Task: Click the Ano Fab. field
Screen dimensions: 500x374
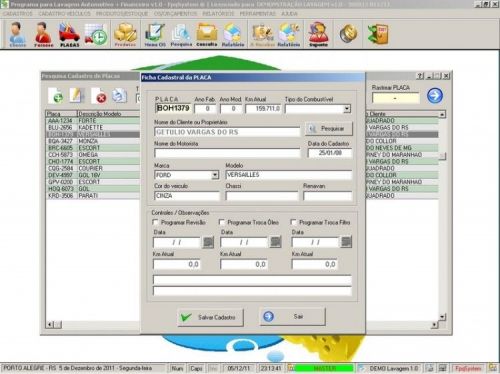Action: [x=205, y=109]
